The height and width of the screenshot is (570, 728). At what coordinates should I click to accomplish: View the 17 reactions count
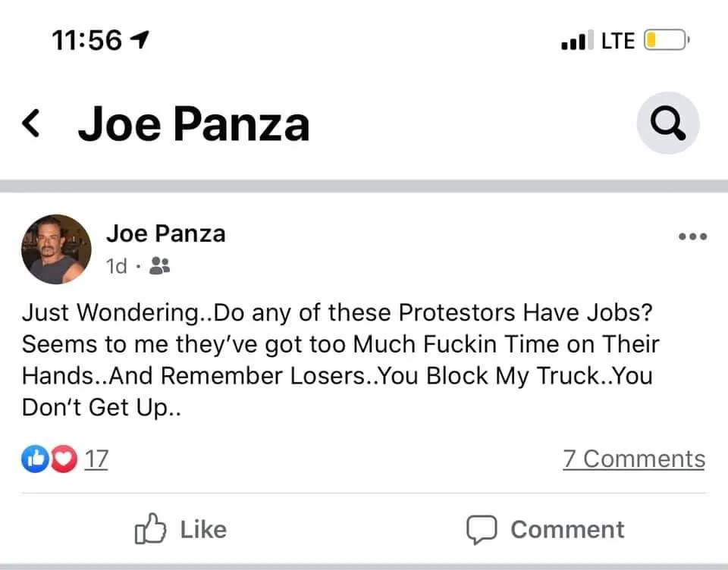pos(96,459)
